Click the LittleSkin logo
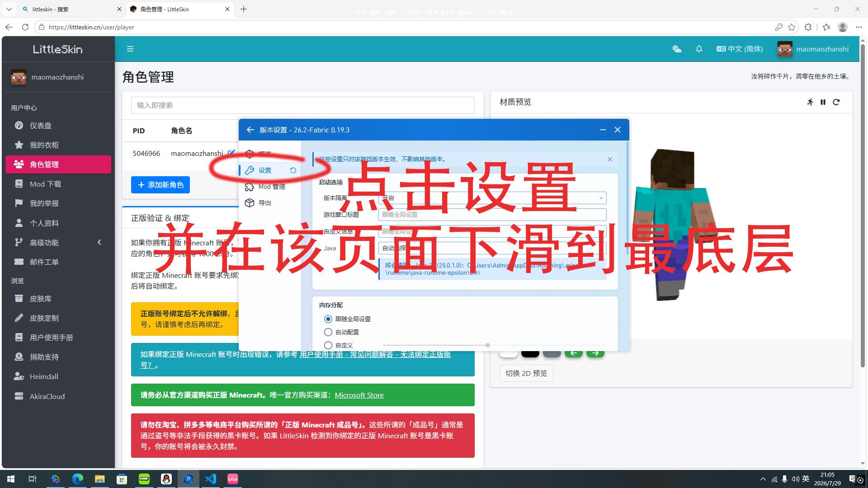 (x=58, y=49)
